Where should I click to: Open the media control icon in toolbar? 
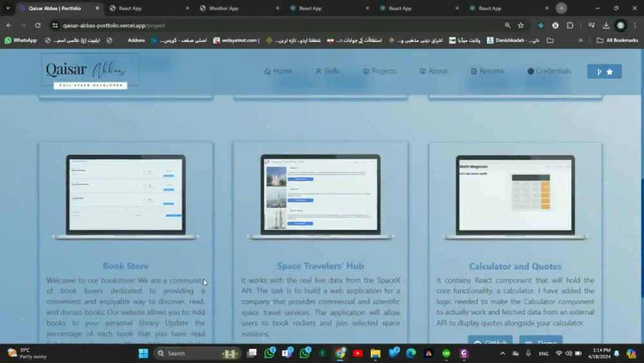tap(591, 26)
